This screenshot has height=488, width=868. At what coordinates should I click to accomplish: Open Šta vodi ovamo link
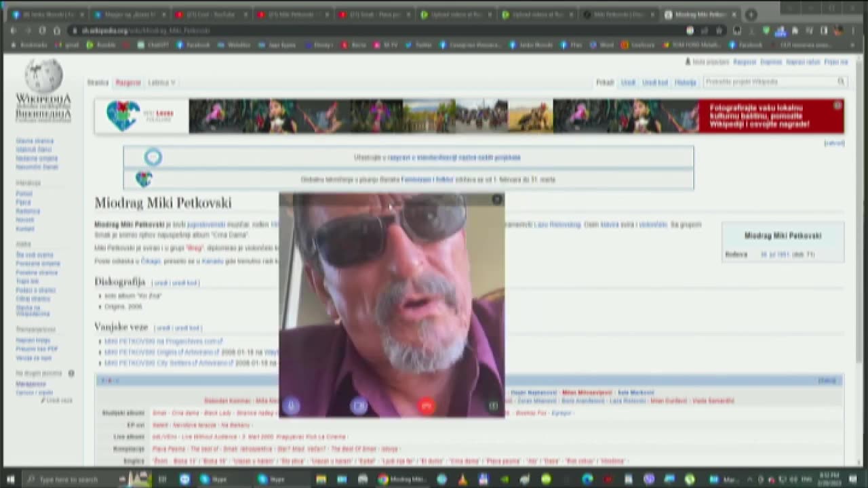click(x=34, y=255)
